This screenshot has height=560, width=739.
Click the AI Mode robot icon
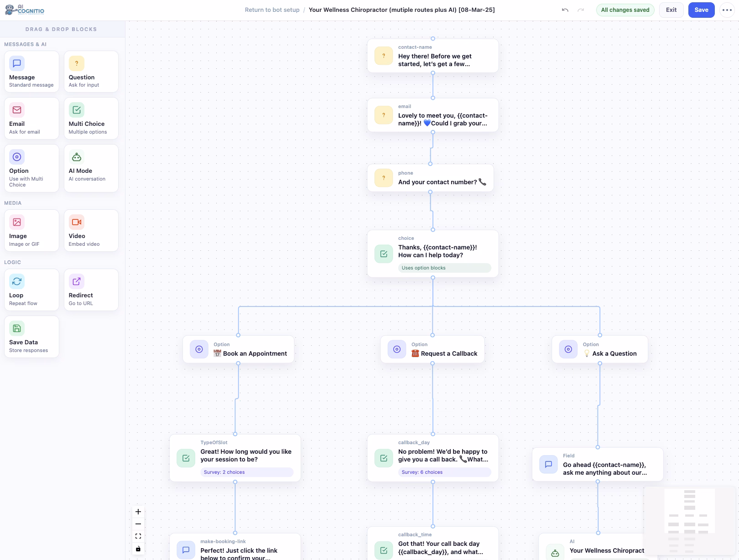point(77,157)
